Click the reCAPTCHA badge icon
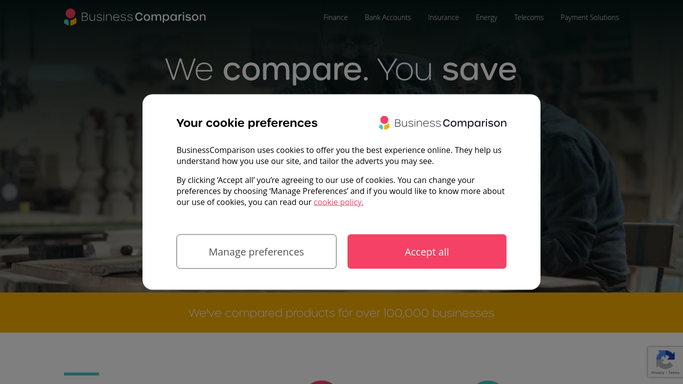 click(665, 360)
